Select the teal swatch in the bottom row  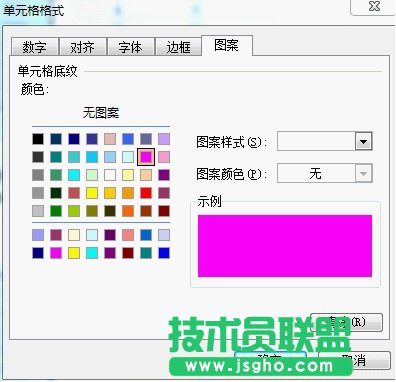click(x=146, y=253)
